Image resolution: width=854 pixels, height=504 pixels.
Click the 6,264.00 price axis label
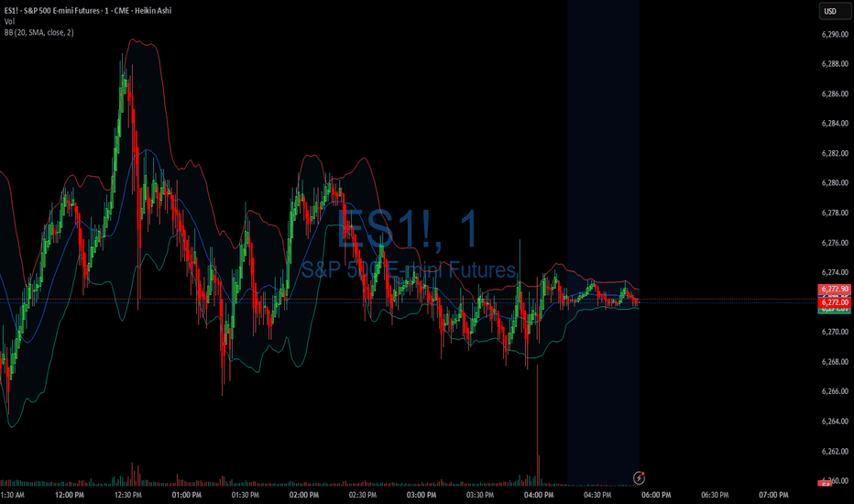pyautogui.click(x=835, y=421)
